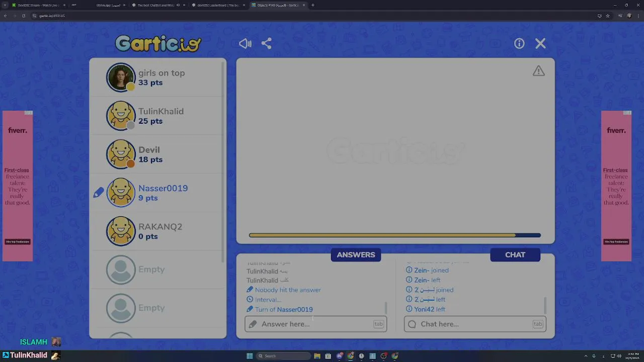644x362 pixels.
Task: Select the second Empty player slot
Action: coord(157,308)
